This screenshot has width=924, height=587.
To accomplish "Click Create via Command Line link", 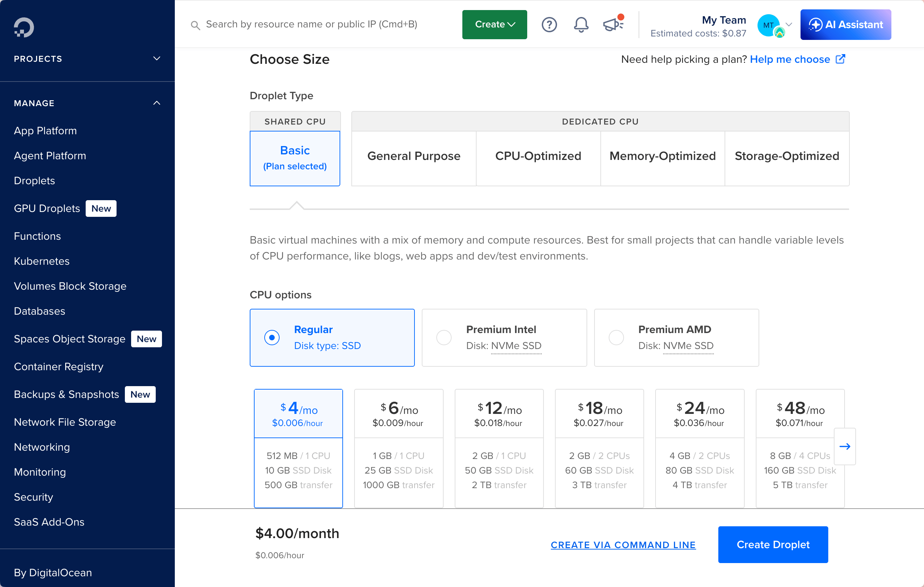I will (623, 545).
